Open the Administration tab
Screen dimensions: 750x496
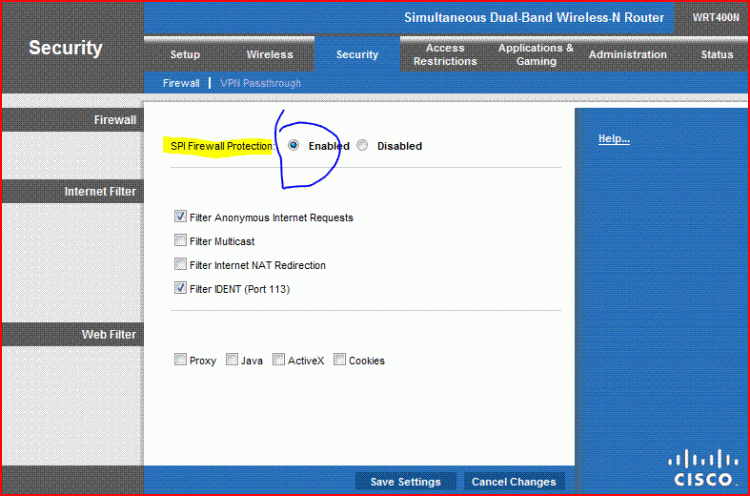pyautogui.click(x=628, y=55)
